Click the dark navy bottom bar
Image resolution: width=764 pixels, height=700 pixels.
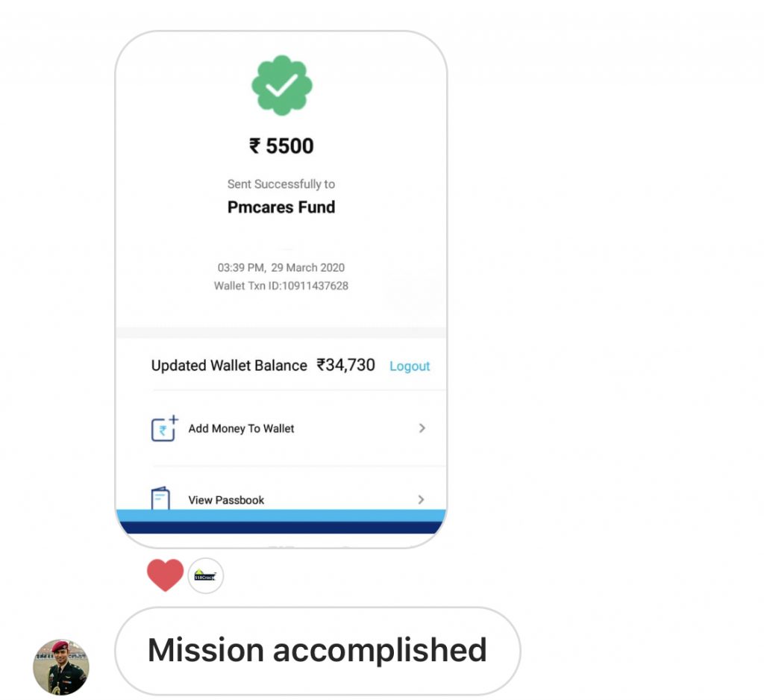(x=281, y=528)
